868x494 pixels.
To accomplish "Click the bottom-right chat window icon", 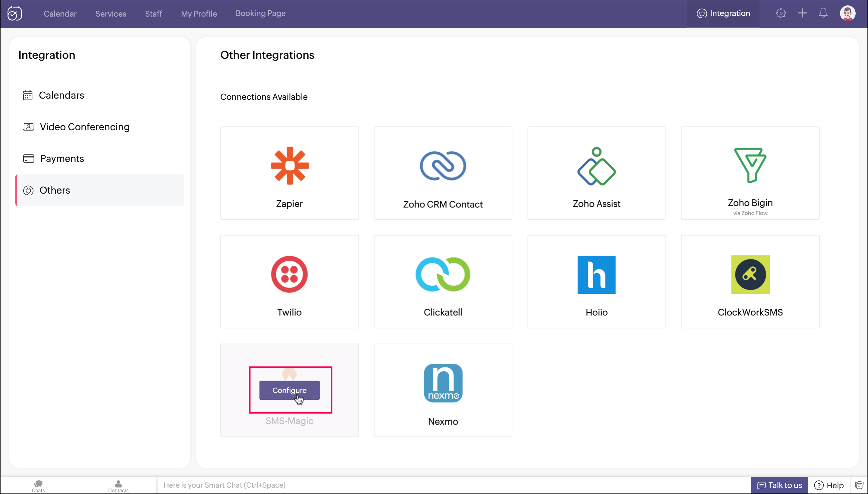I will pyautogui.click(x=859, y=485).
